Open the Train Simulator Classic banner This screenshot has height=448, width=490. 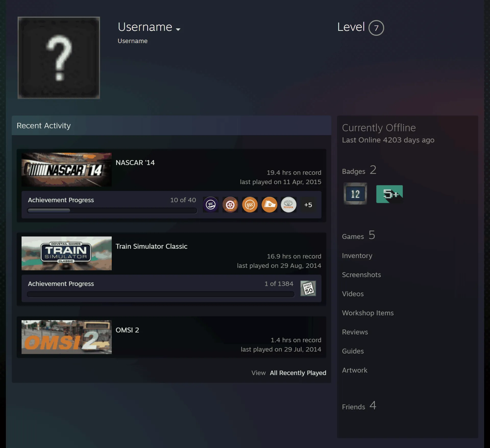[67, 253]
